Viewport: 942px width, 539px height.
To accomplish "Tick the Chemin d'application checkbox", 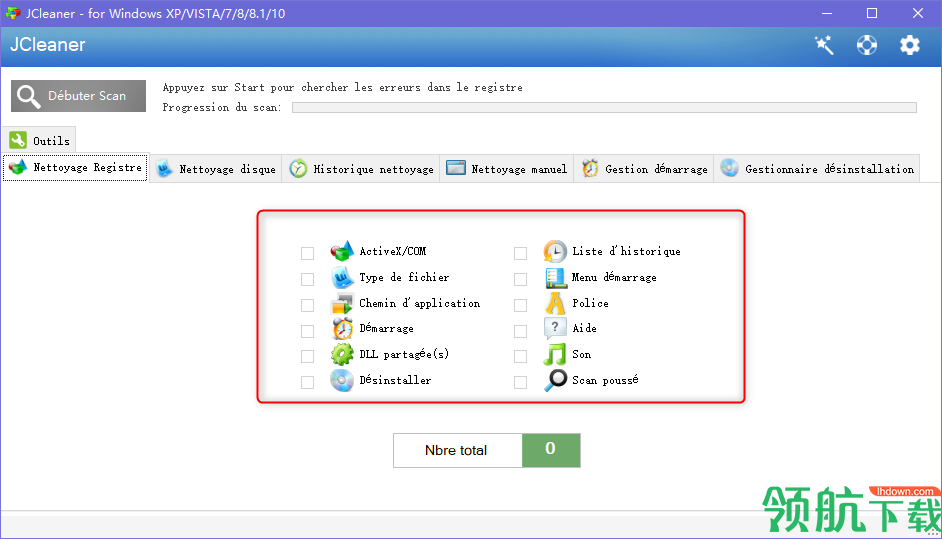I will pos(308,305).
